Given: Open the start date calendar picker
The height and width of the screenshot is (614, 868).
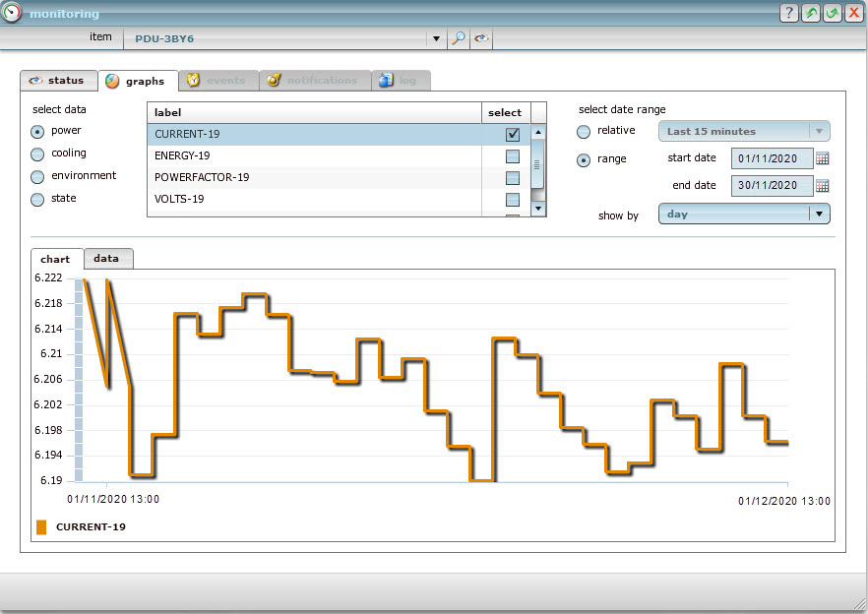Looking at the screenshot, I should 823,158.
